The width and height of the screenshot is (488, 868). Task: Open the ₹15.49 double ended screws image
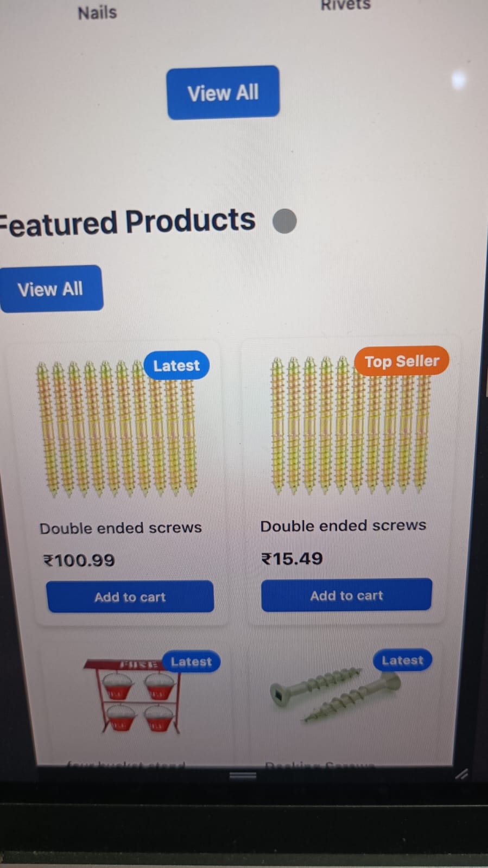351,425
